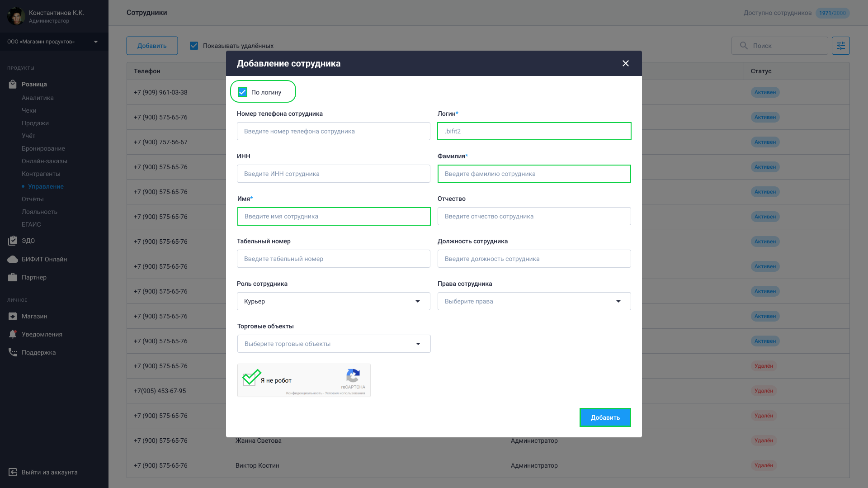Image resolution: width=868 pixels, height=488 pixels.
Task: Expand the Торговые объекты dropdown
Action: click(x=334, y=344)
